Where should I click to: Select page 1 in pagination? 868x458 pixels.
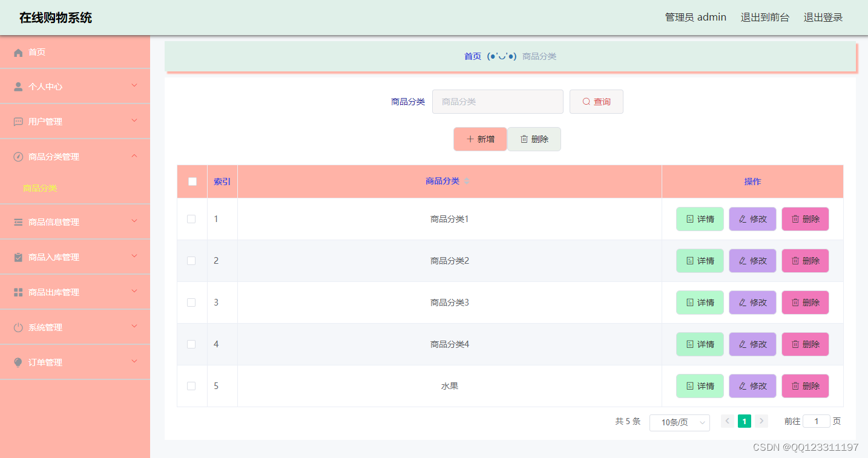pyautogui.click(x=745, y=421)
